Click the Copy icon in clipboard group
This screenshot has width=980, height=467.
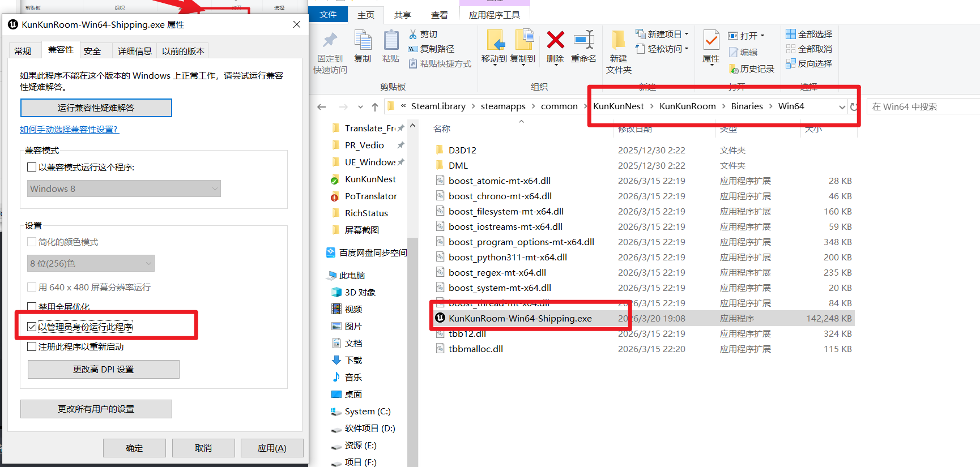363,40
